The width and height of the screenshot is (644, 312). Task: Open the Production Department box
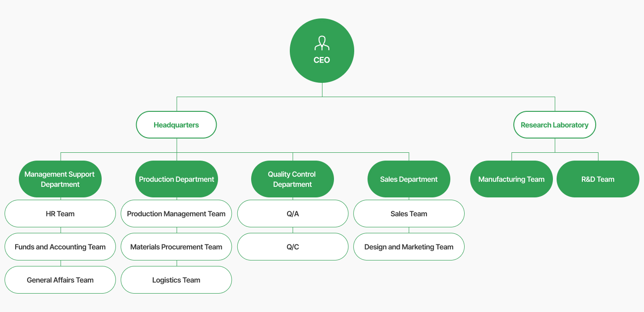(177, 179)
